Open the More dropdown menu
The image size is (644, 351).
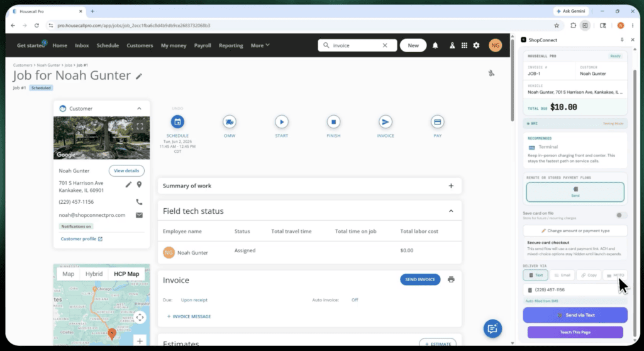(260, 45)
